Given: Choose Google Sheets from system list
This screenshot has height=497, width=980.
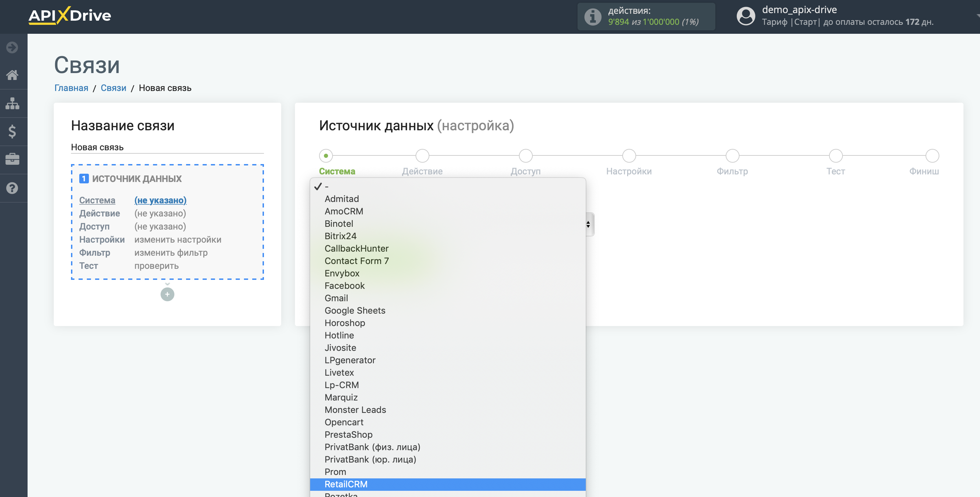Looking at the screenshot, I should [x=448, y=311].
